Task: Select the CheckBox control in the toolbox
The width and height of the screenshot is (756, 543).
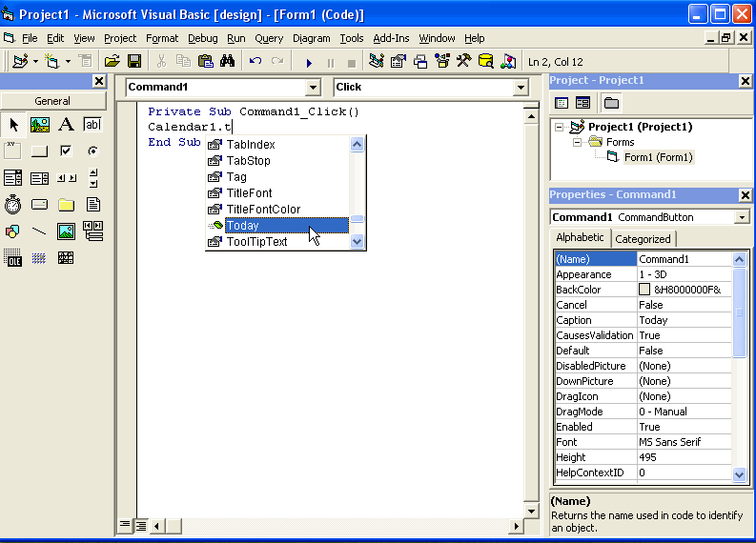Action: coord(66,151)
